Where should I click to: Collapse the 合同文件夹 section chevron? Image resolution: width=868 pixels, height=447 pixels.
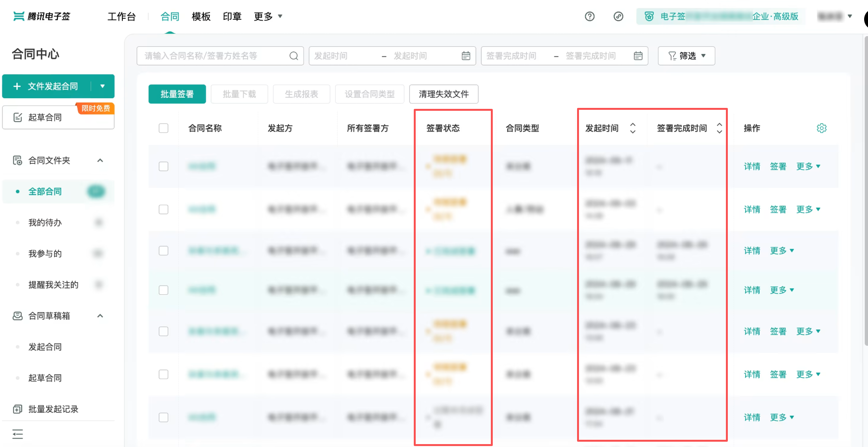100,160
